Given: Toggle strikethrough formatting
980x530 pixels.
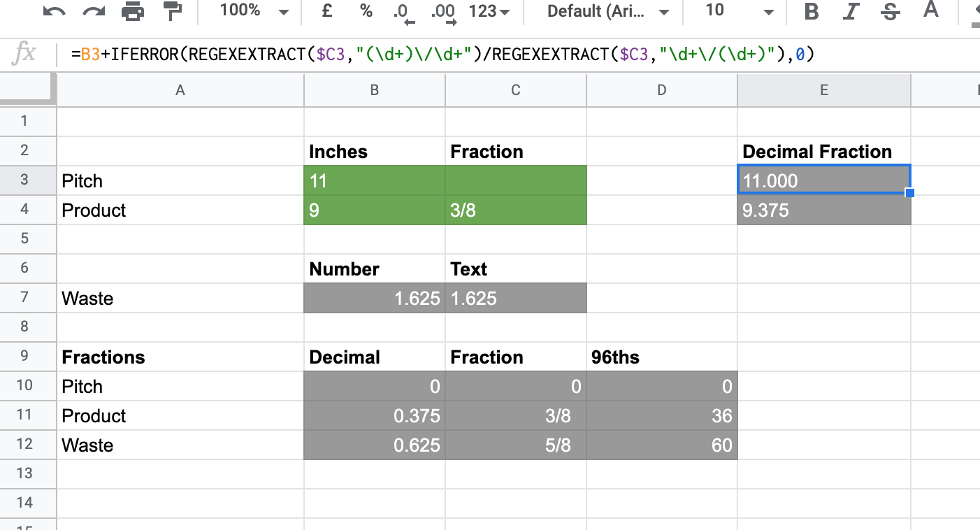Looking at the screenshot, I should [890, 11].
